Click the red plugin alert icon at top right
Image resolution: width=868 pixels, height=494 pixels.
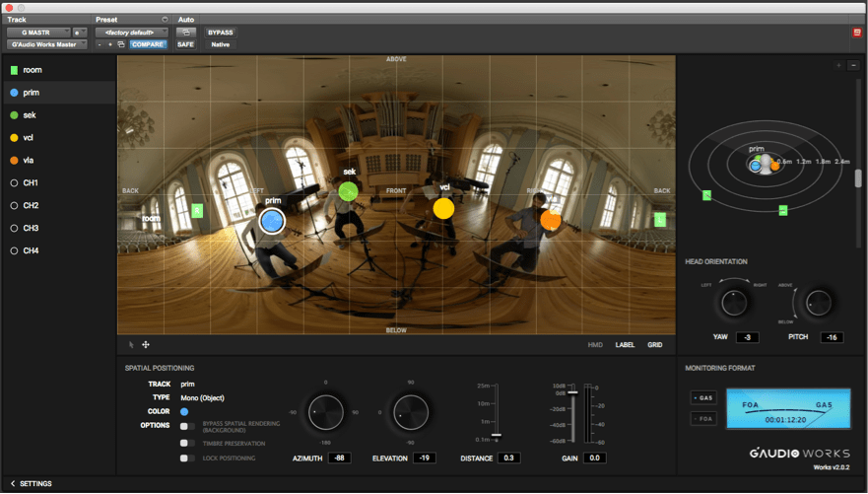point(856,33)
